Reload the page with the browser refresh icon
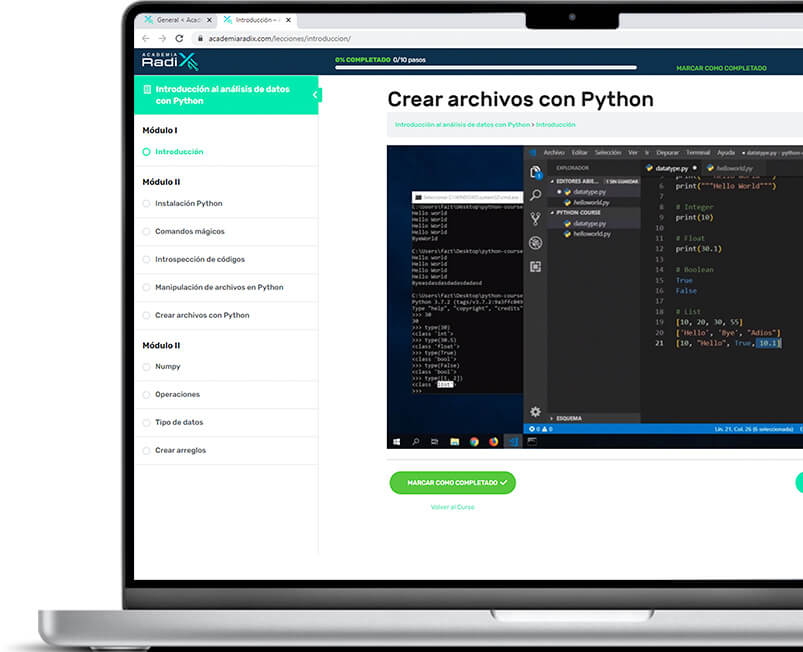803x652 pixels. pyautogui.click(x=181, y=39)
